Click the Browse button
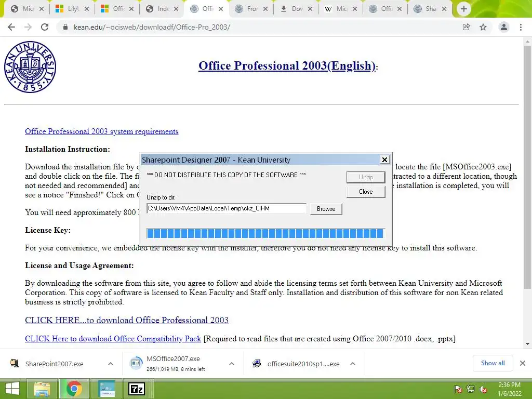The image size is (532, 399). tap(326, 209)
